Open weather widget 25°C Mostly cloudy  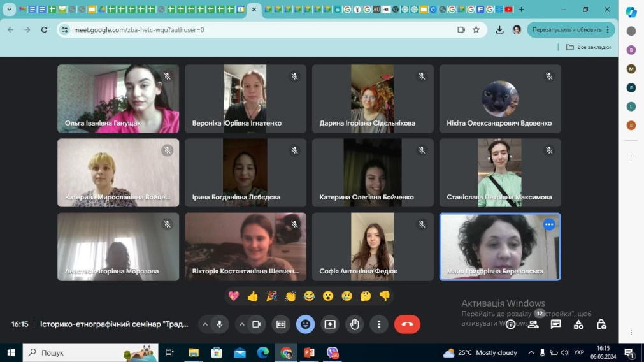point(480,352)
